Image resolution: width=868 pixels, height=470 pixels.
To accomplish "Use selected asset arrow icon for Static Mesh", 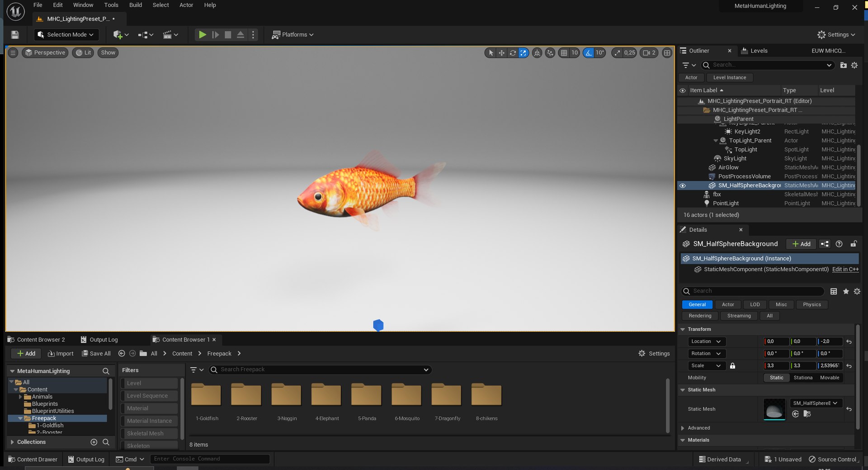I will click(796, 414).
